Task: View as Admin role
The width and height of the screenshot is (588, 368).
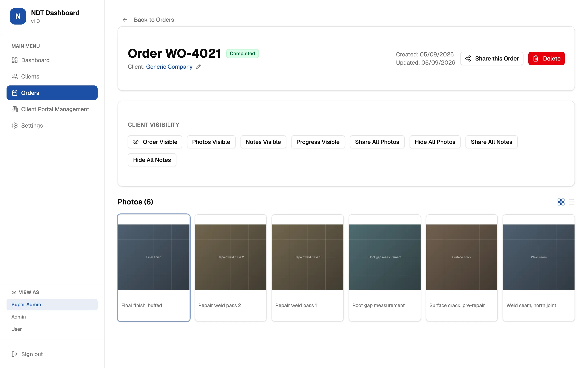Action: click(x=52, y=317)
